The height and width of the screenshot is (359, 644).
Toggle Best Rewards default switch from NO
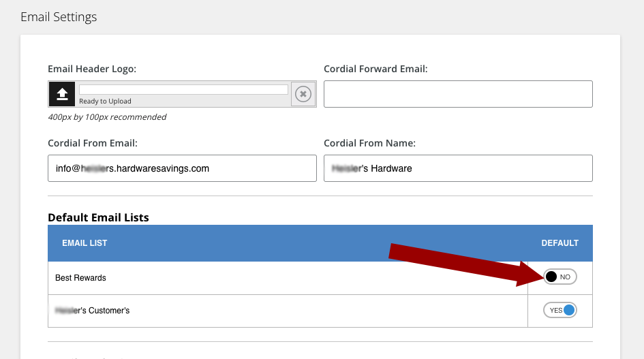pos(559,277)
